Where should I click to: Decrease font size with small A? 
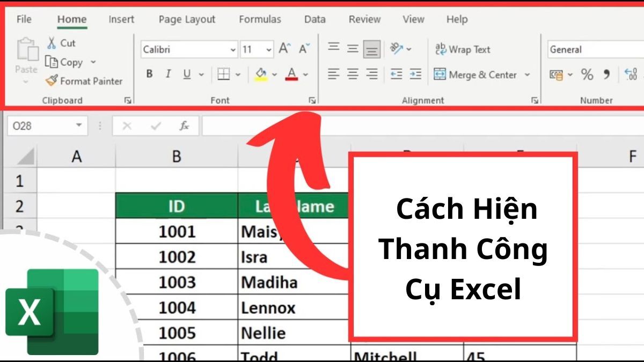tap(304, 49)
